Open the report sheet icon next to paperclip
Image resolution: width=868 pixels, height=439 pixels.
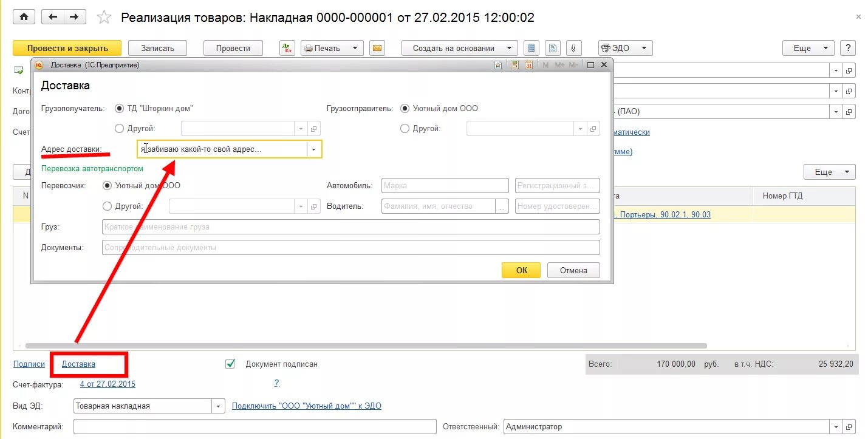(x=552, y=48)
